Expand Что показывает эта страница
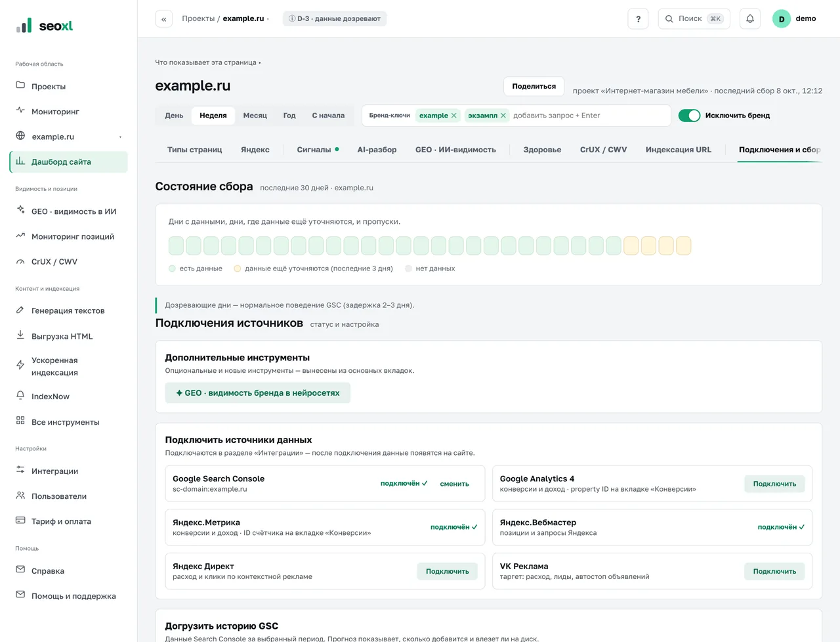 208,62
